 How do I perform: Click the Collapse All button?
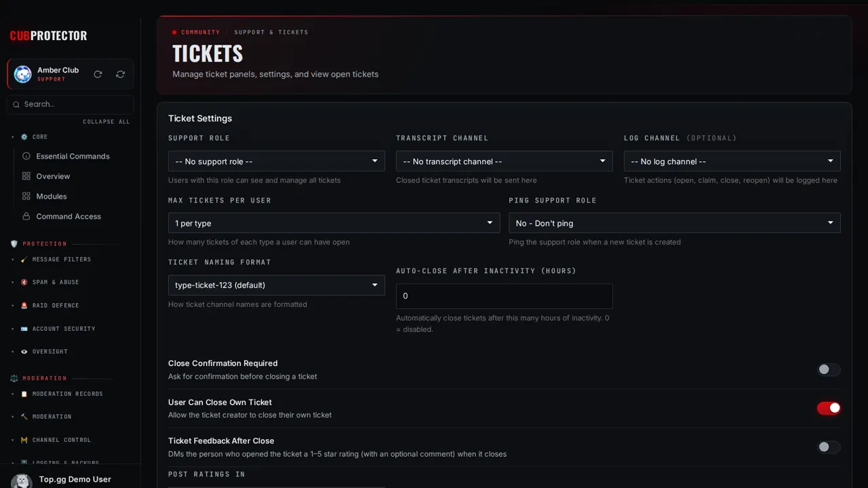pyautogui.click(x=106, y=122)
